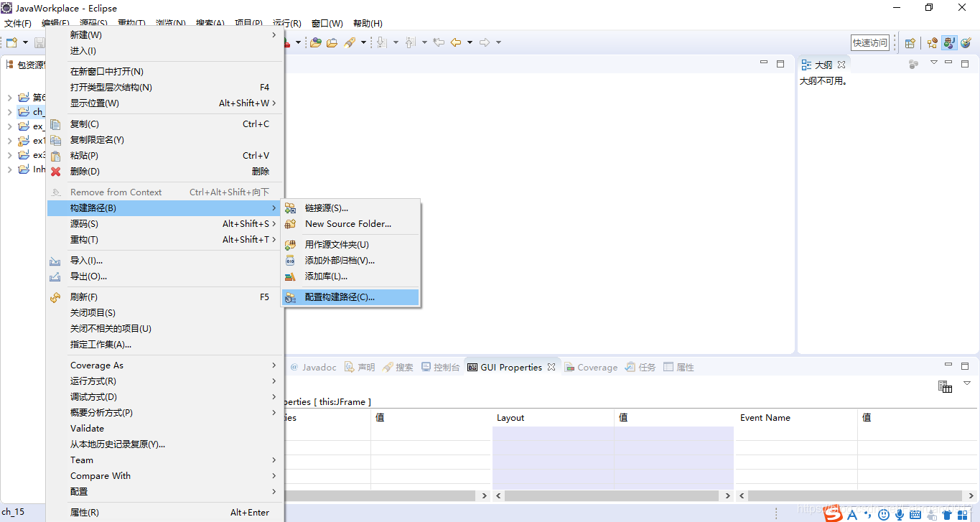Screen dimensions: 980x522
Task: Click the Search flashlight toolbar icon
Action: [350, 42]
